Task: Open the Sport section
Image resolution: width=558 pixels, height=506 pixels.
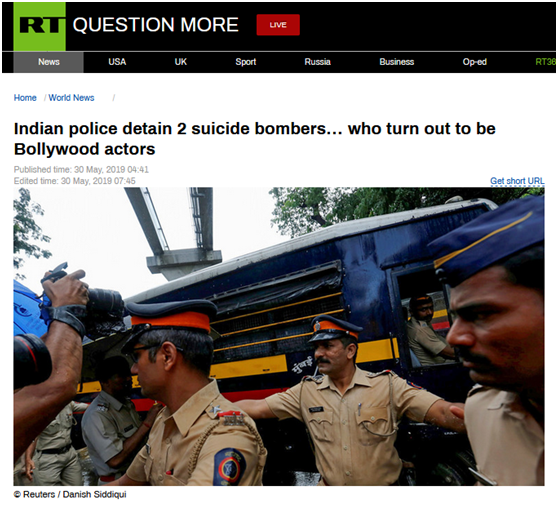Action: coord(246,62)
